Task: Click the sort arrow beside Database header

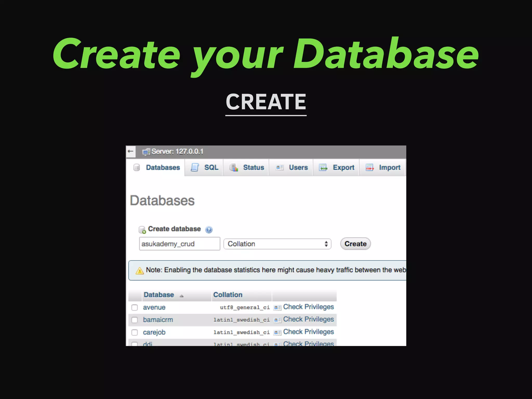Action: coord(182,296)
